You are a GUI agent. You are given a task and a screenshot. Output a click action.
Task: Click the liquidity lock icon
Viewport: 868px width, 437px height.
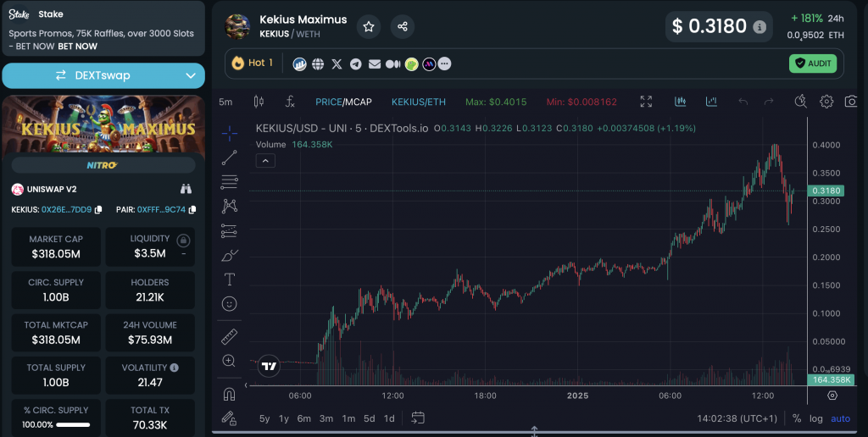pyautogui.click(x=183, y=241)
